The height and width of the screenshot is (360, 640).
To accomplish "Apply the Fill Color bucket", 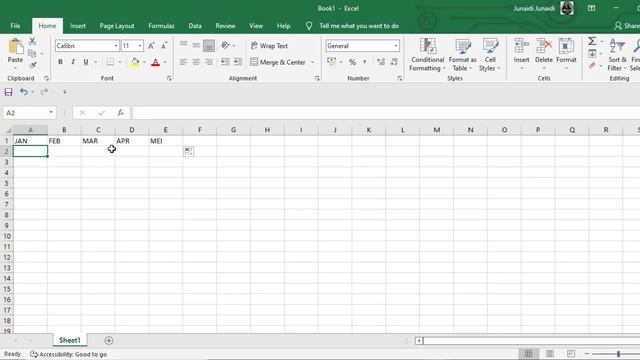I will click(135, 62).
